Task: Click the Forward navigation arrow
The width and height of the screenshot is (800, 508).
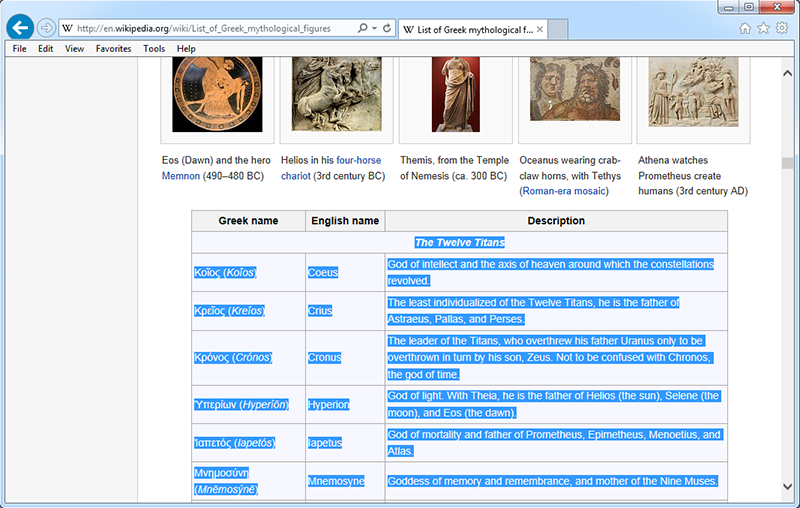Action: pos(46,28)
